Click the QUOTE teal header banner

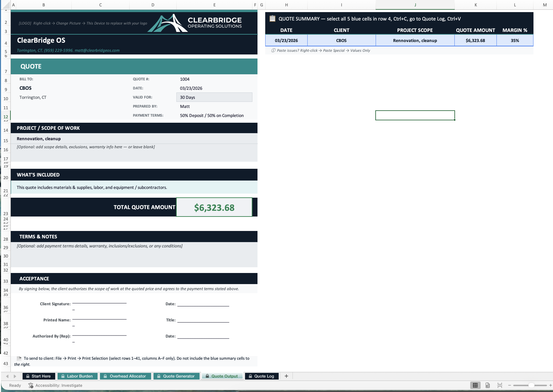point(134,66)
